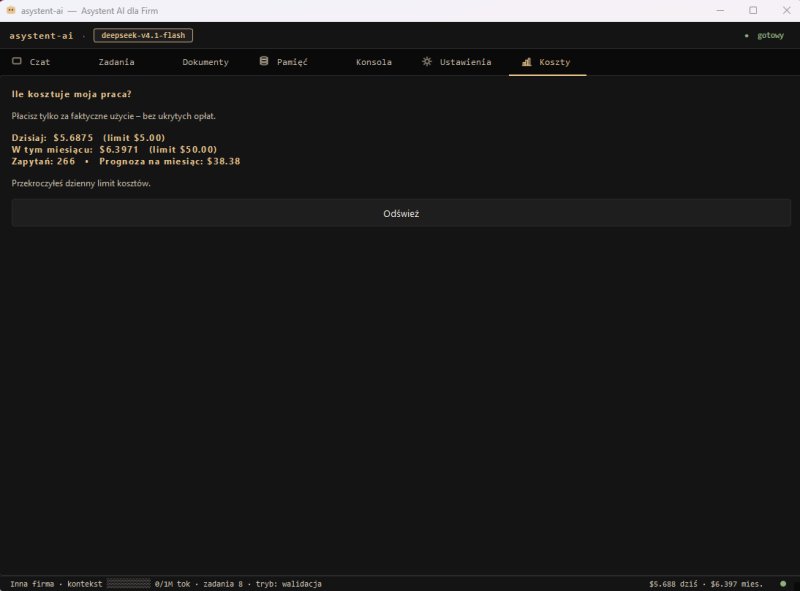Click the 'Przekroczyłeś dzienny limit kosztów.' warning
800x591 pixels.
tap(81, 183)
